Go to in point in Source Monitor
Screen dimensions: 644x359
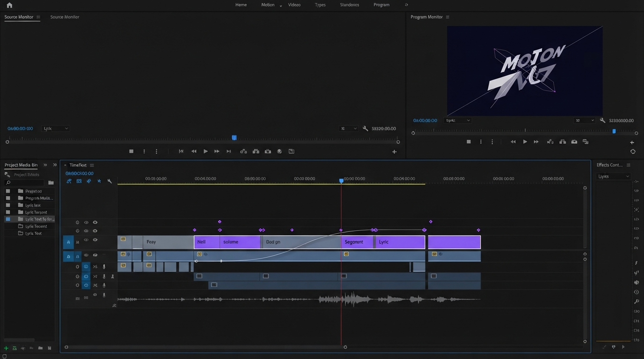pyautogui.click(x=181, y=151)
